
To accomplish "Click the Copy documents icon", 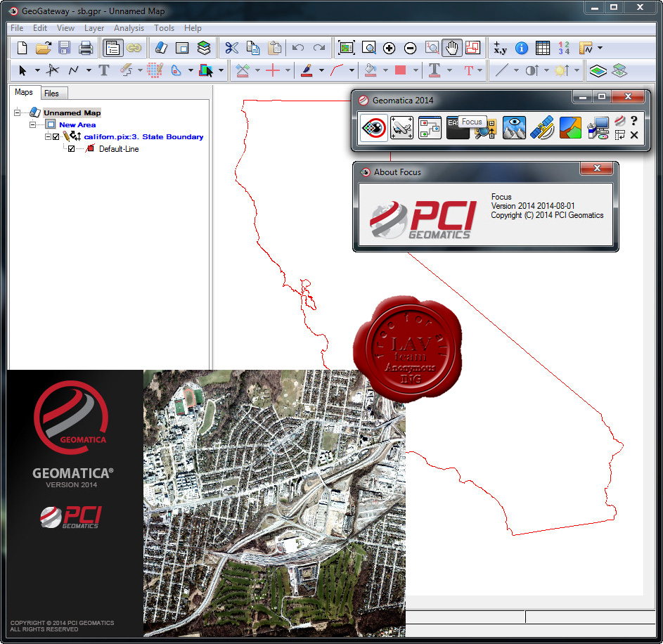I will click(x=253, y=49).
